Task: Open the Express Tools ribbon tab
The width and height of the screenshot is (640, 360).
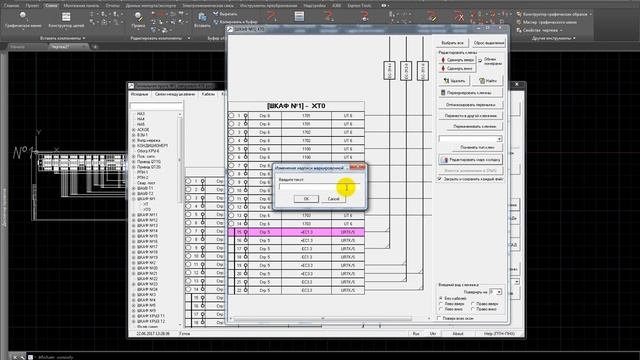Action: (x=359, y=6)
